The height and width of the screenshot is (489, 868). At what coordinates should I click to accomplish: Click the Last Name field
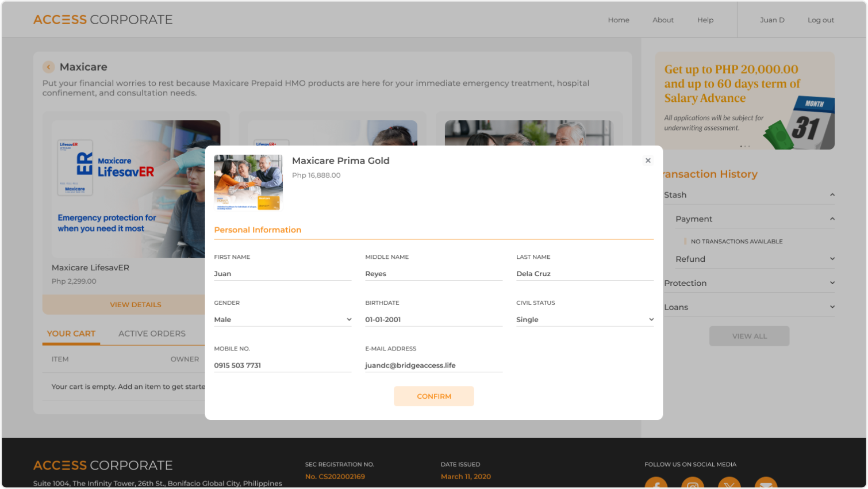point(585,274)
